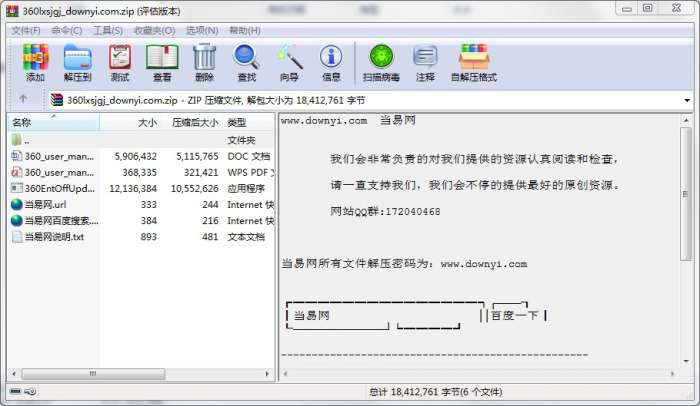
Task: Open the 帮助(H) menu
Action: coord(245,30)
